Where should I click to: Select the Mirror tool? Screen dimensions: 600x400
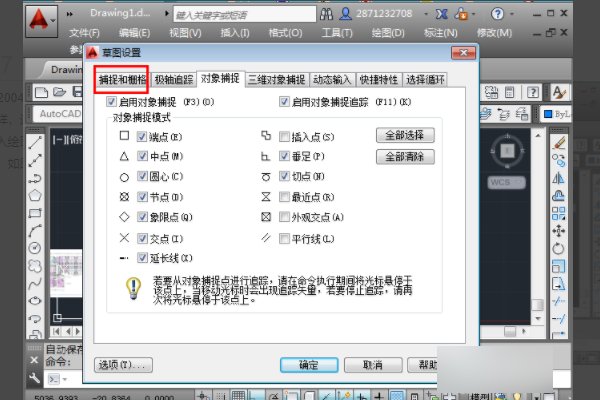point(559,178)
